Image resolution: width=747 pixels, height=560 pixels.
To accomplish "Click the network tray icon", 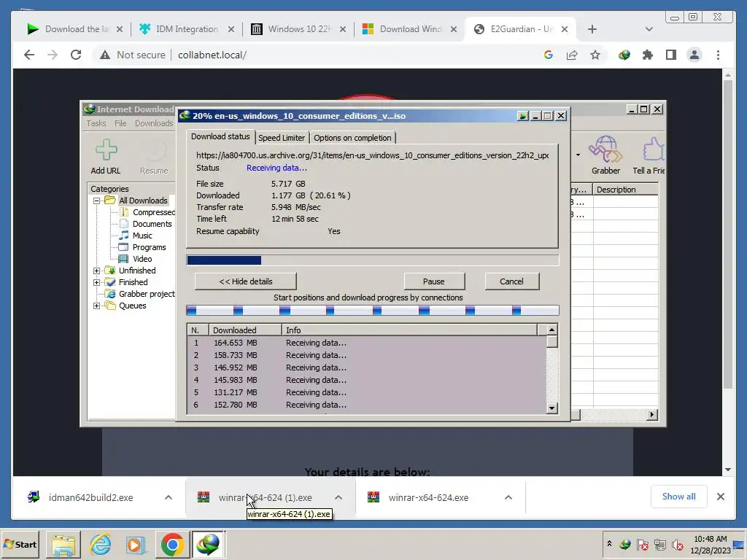I will [x=659, y=544].
